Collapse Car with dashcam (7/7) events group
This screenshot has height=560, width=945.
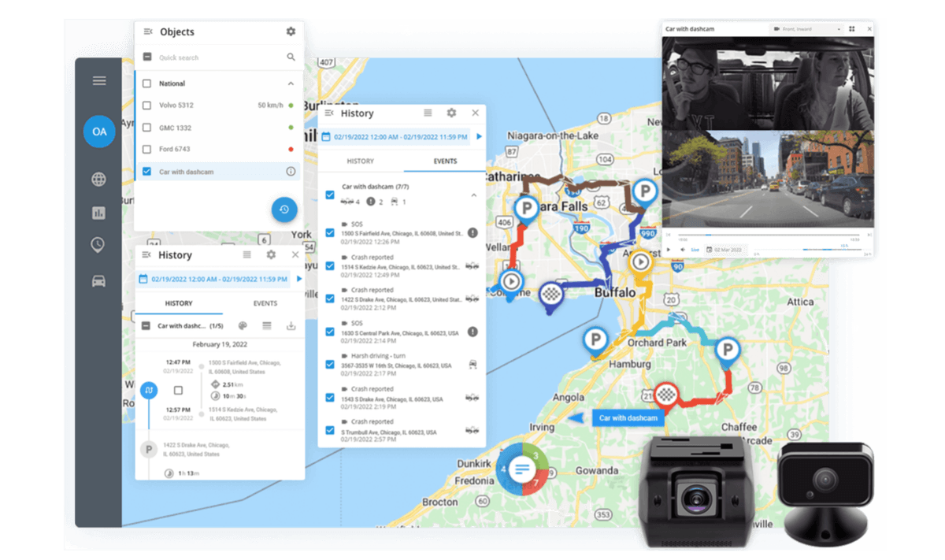click(x=473, y=195)
